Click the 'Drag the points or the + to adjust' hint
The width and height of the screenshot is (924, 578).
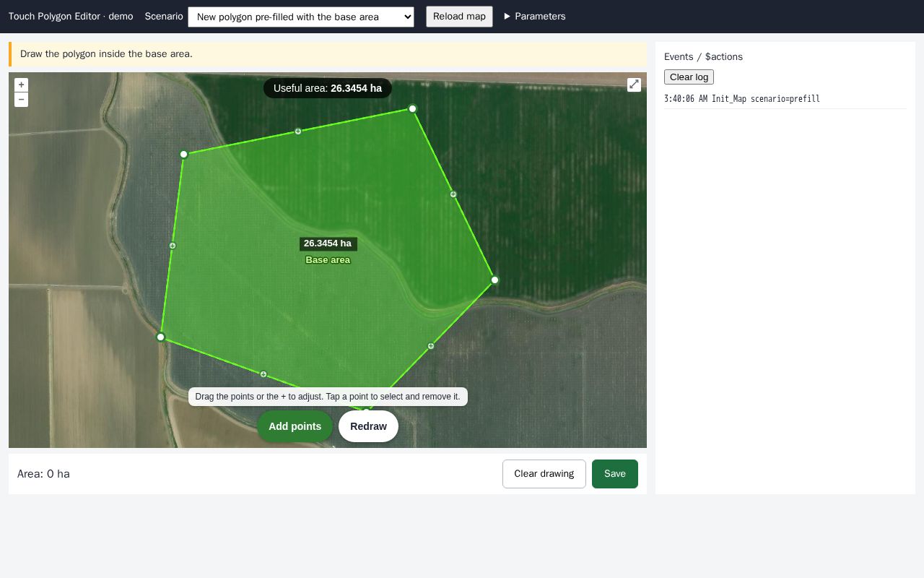[328, 397]
